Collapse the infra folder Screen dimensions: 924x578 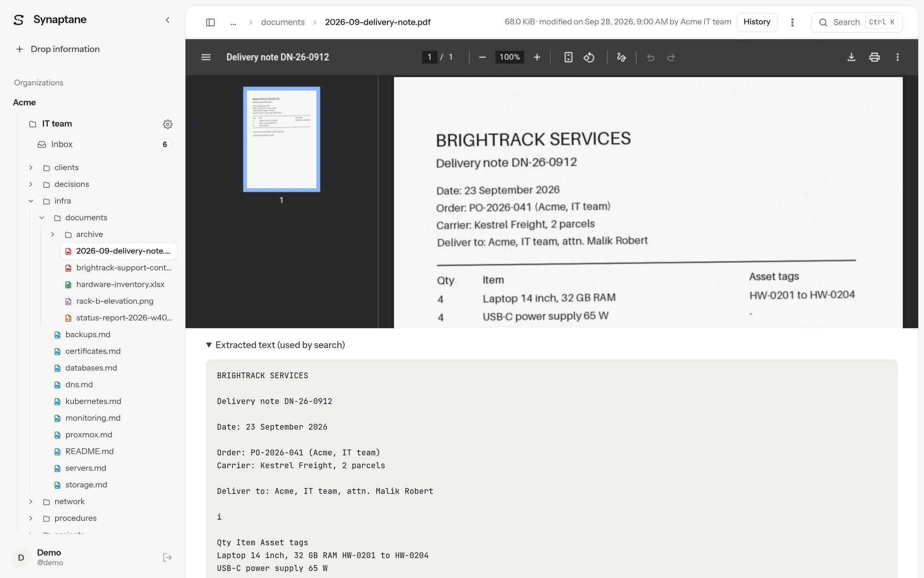(31, 201)
